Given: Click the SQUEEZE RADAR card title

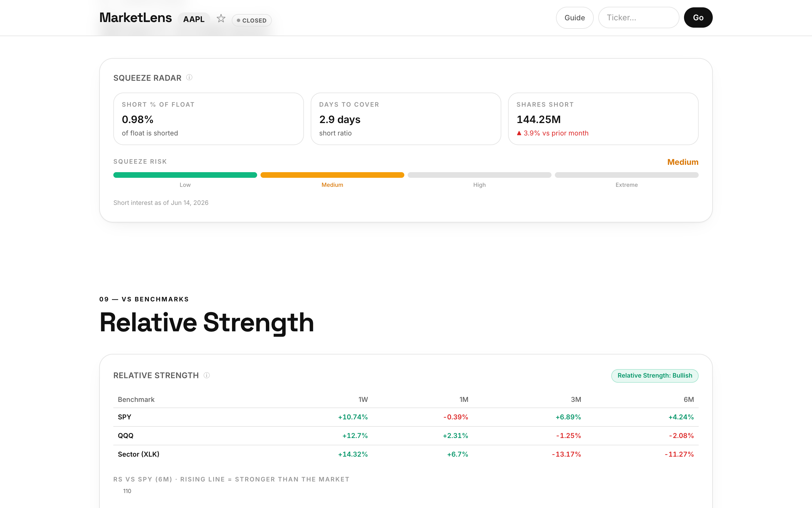Looking at the screenshot, I should (147, 78).
